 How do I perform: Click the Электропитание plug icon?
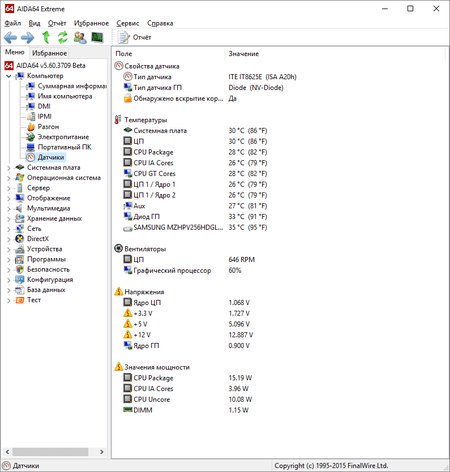31,137
